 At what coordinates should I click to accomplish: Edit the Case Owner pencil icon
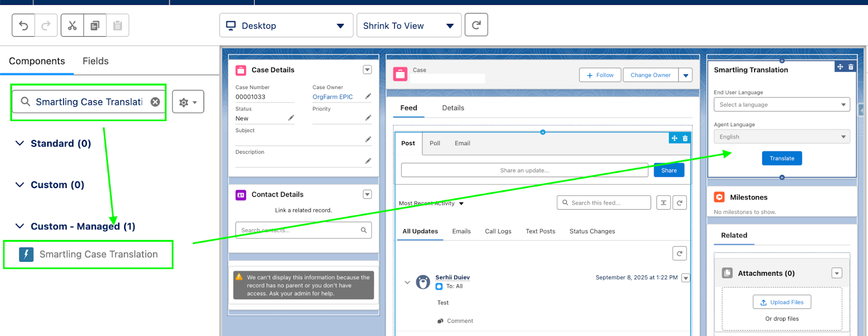368,96
